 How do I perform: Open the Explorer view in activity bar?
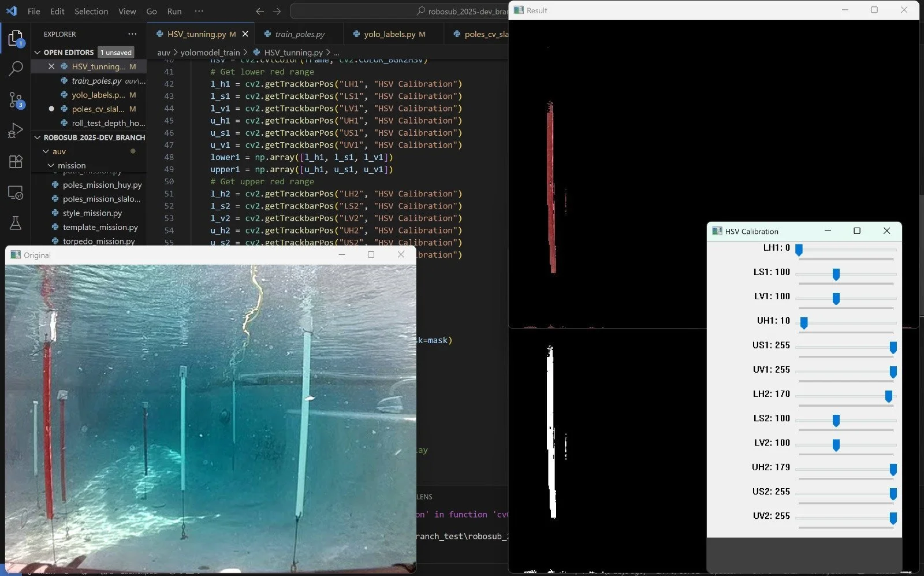(x=16, y=39)
